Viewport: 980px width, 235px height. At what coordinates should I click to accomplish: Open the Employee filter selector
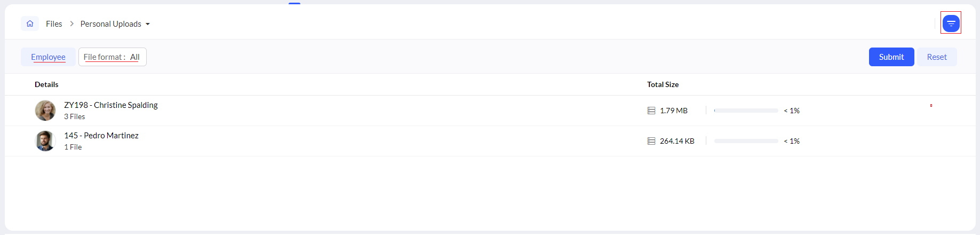[48, 57]
